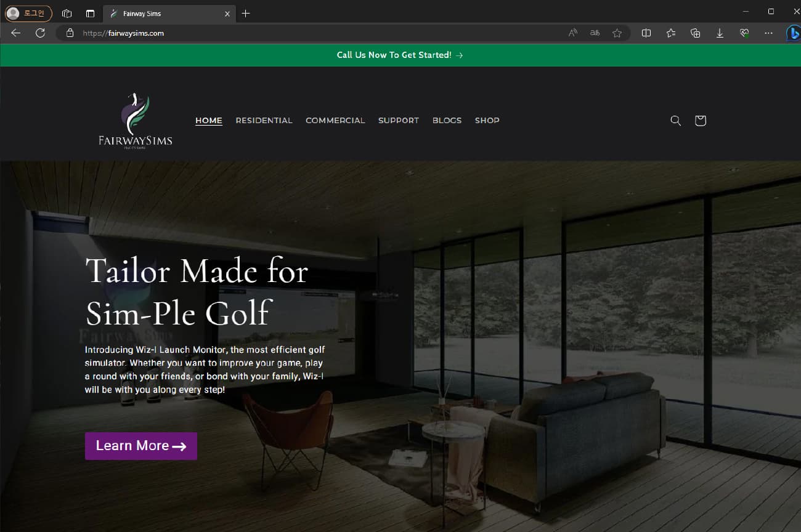Click the FairwaySims logo

pyautogui.click(x=135, y=121)
